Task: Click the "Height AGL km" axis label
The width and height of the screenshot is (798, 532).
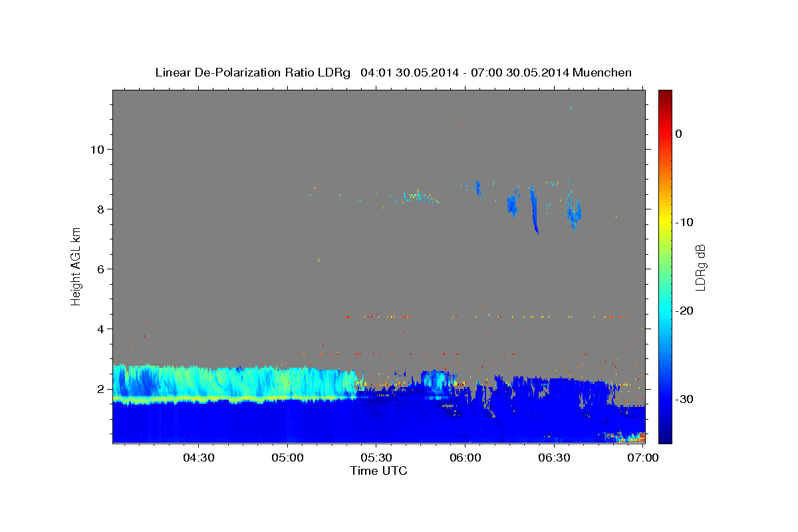Action: (76, 266)
